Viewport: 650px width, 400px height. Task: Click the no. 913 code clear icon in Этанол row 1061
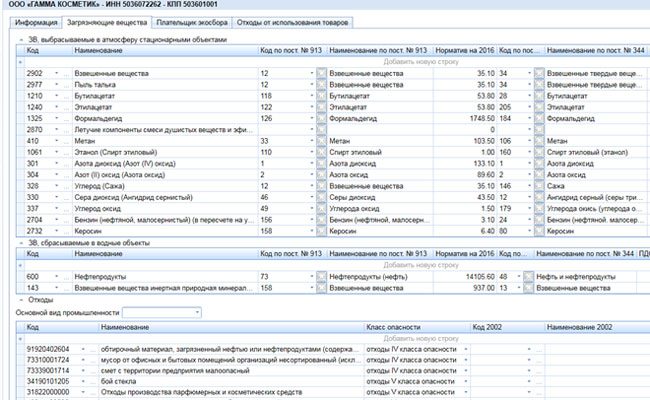[x=321, y=152]
